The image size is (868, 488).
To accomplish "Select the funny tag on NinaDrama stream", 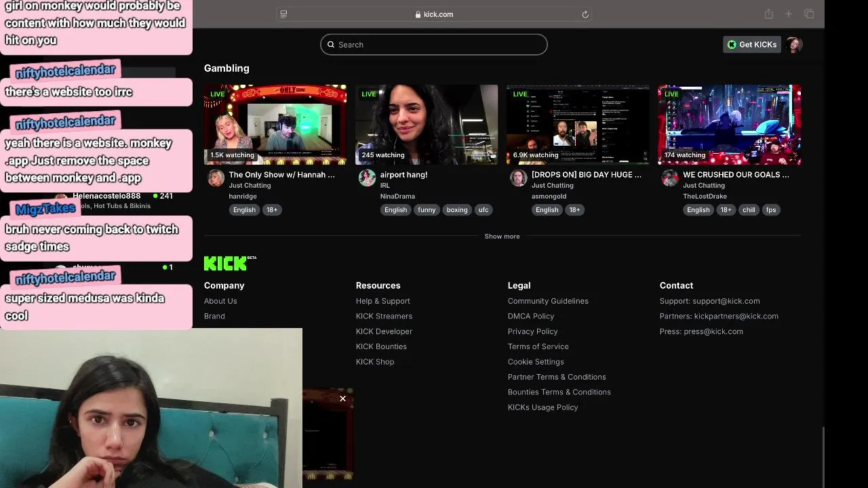I will click(x=427, y=210).
